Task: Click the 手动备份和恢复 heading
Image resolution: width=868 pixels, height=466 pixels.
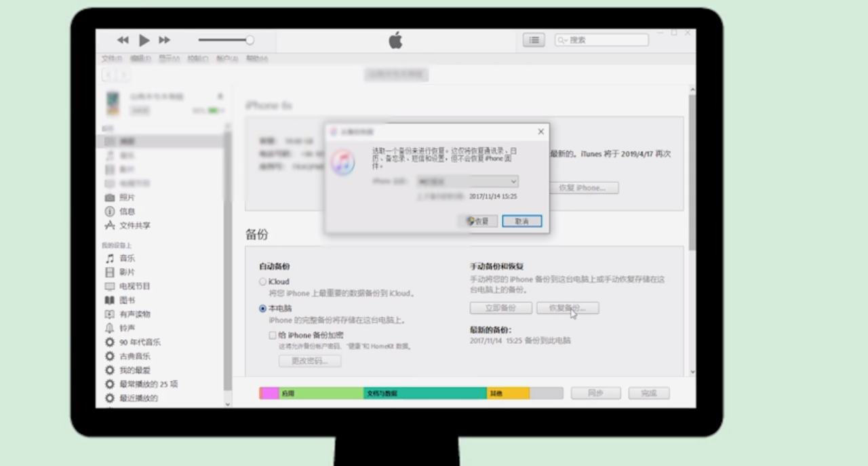Action: (496, 267)
